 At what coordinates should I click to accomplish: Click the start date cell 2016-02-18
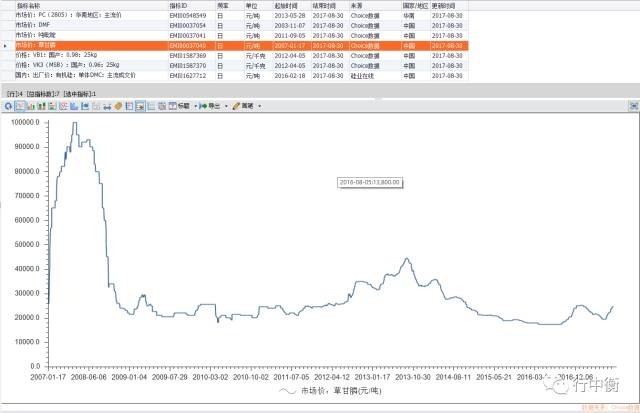coord(290,76)
